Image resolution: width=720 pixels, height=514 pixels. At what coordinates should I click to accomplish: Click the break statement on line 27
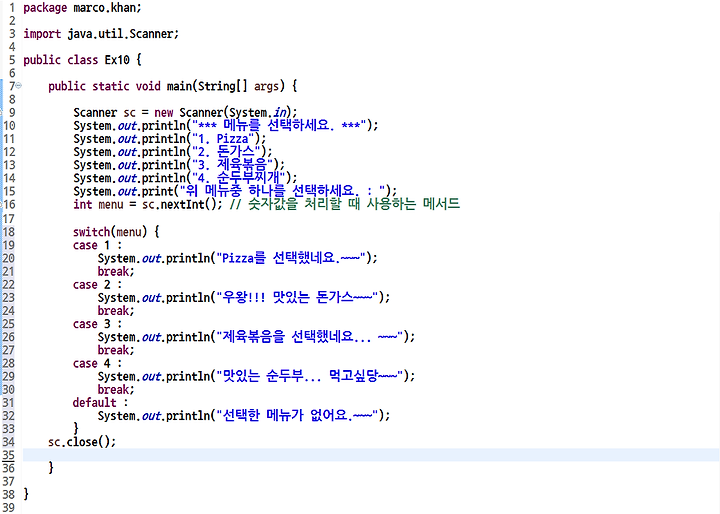(x=116, y=350)
